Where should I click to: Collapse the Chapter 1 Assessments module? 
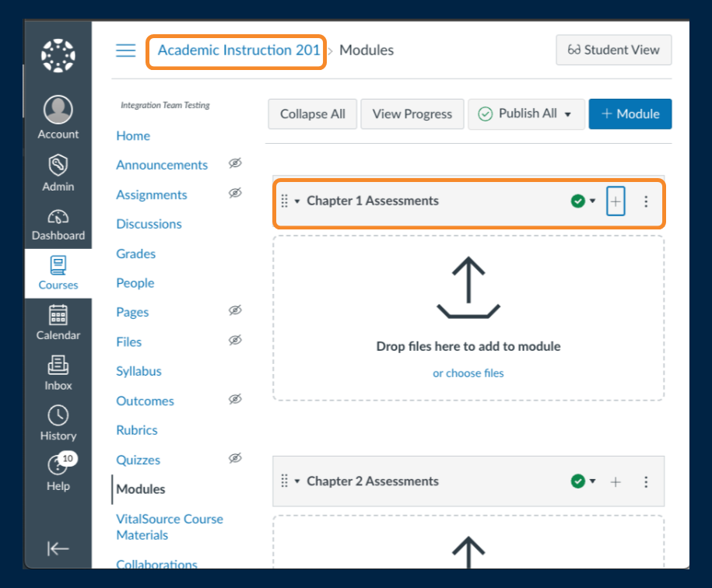pos(296,201)
